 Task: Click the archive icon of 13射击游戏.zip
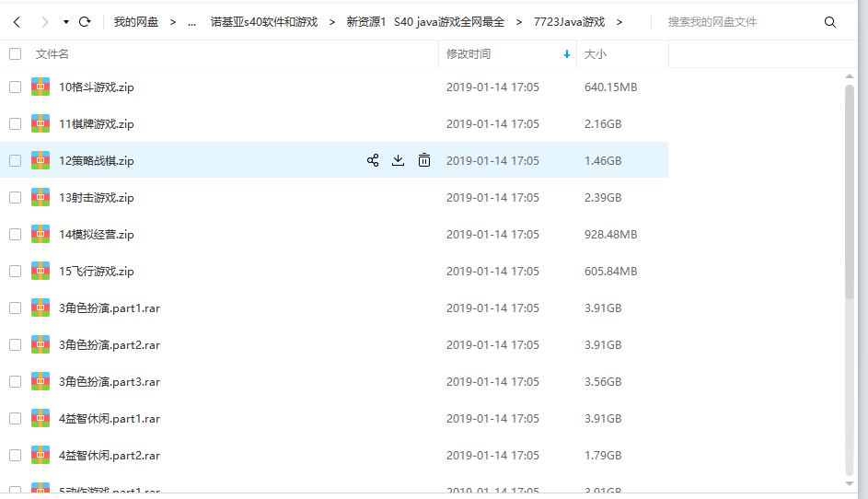[41, 198]
